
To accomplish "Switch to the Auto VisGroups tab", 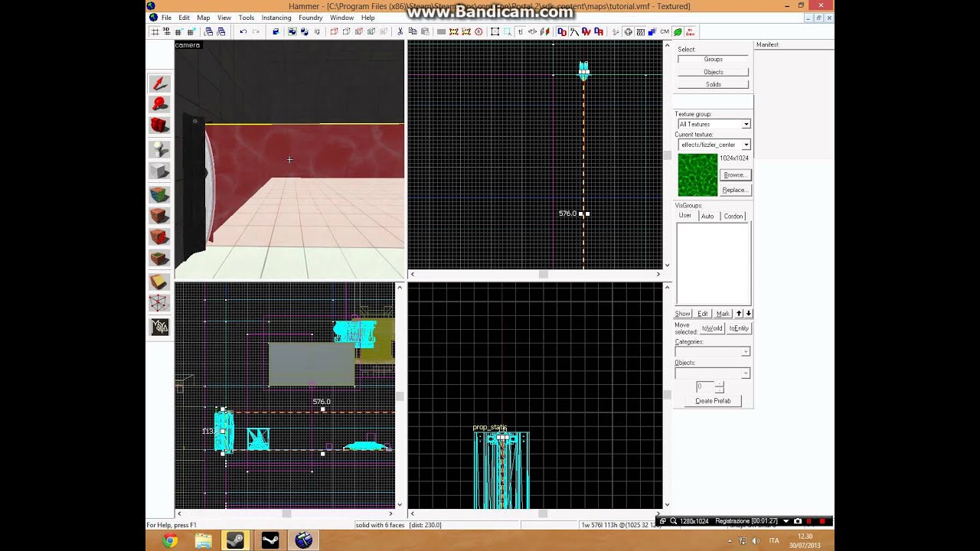I will pyautogui.click(x=707, y=216).
